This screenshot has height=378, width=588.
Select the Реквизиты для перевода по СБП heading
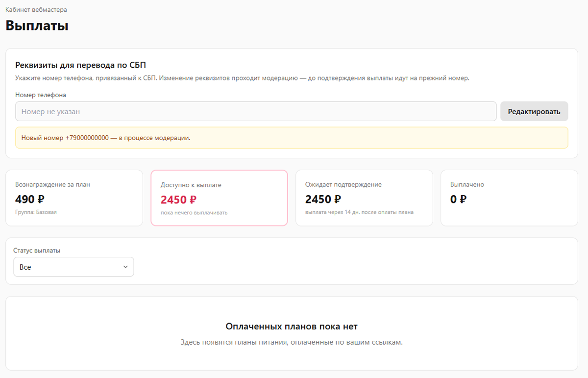click(81, 65)
